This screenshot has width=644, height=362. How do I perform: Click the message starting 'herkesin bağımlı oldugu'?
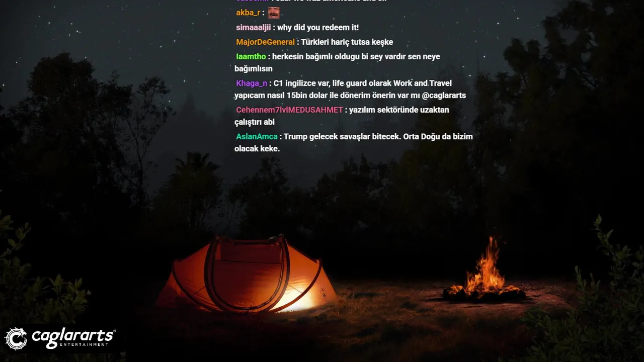pos(337,62)
